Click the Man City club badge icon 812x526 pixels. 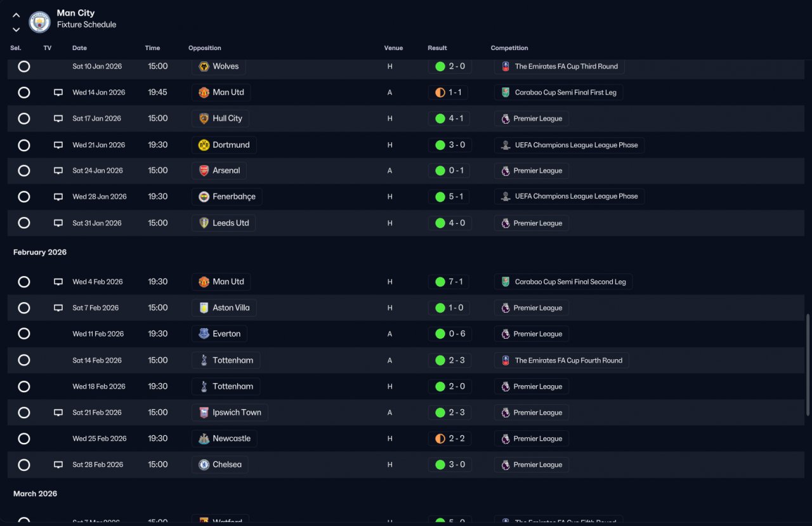click(x=40, y=22)
